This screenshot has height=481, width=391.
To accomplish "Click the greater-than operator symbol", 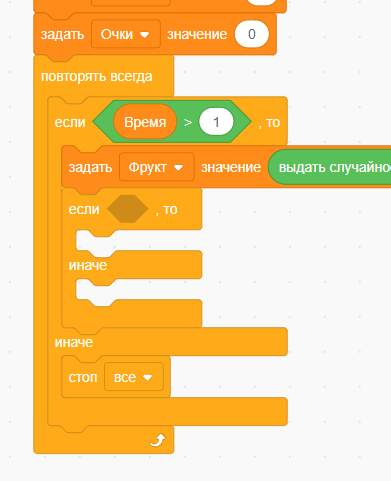I will coord(188,122).
